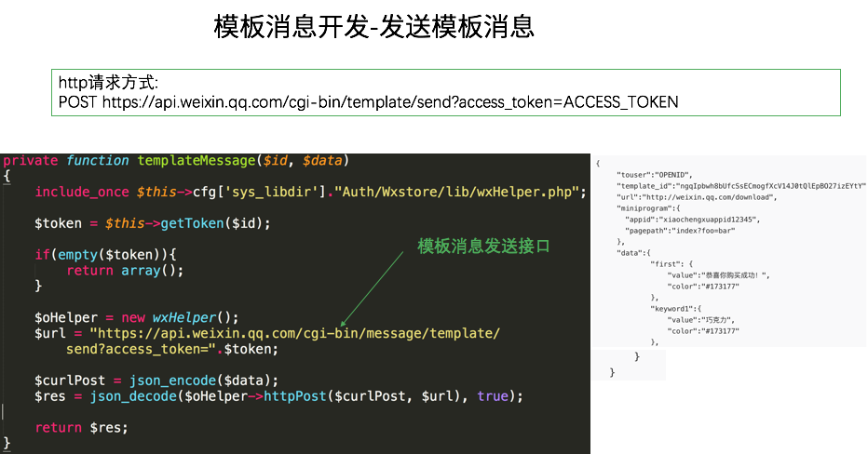Click the 'return array();' statement
The width and height of the screenshot is (868, 454).
coord(125,271)
